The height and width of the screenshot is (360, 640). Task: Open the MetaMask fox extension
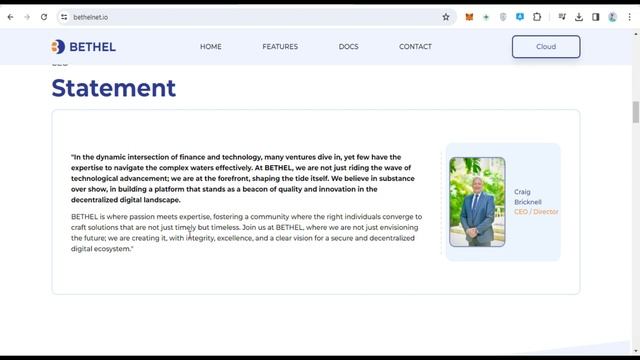click(469, 17)
